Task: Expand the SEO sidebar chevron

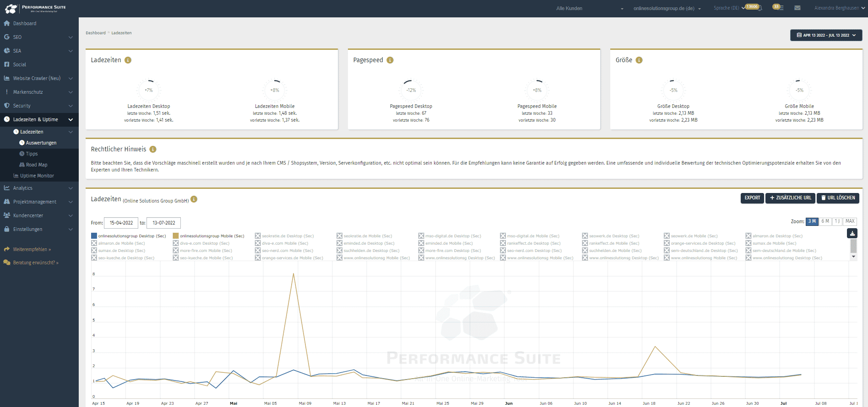Action: (71, 37)
